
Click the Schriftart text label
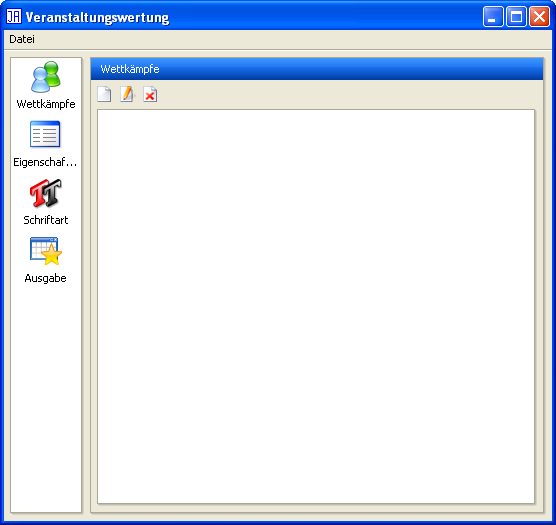46,220
